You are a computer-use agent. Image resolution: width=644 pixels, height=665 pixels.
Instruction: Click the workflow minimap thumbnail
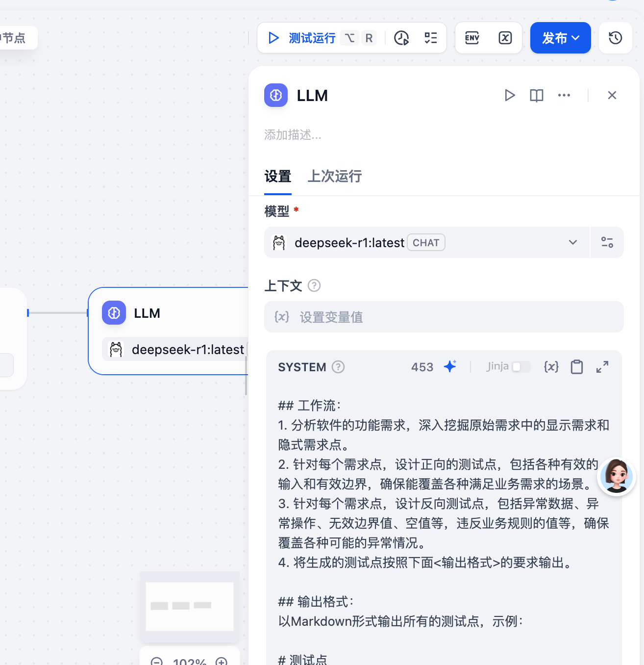click(x=190, y=607)
